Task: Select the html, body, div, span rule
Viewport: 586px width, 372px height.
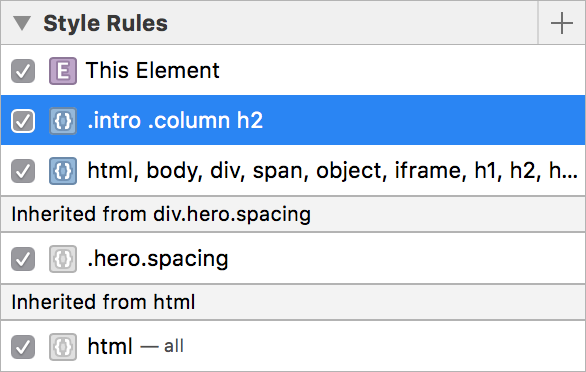Action: tap(293, 170)
